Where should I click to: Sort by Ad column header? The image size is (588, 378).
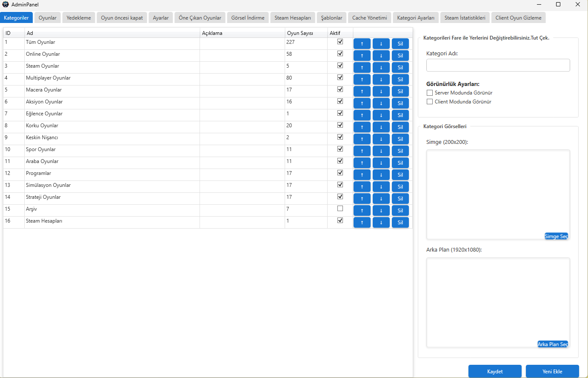pos(112,33)
